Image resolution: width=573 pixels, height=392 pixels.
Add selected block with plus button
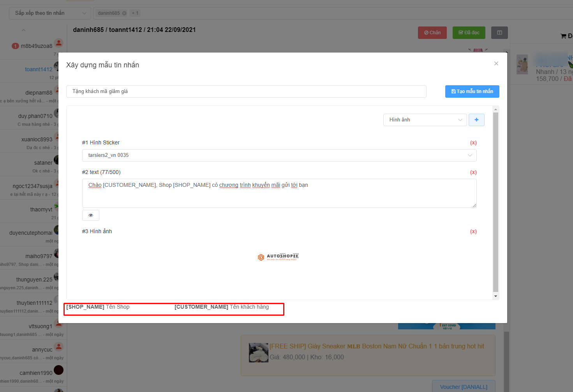pos(476,120)
